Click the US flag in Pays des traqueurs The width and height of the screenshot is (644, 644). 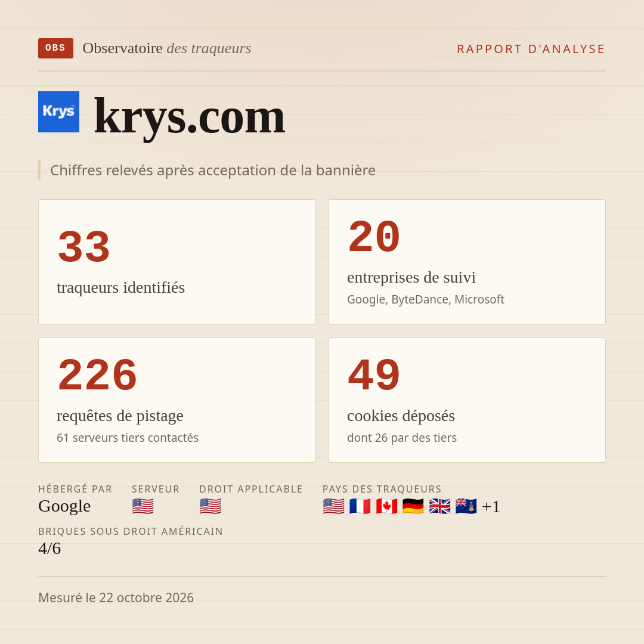(x=333, y=506)
